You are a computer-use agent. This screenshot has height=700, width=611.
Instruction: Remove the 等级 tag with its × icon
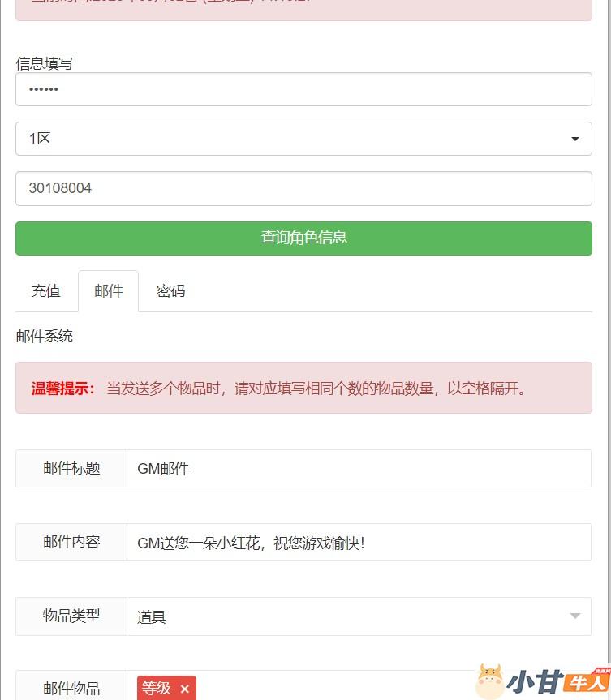click(x=184, y=689)
